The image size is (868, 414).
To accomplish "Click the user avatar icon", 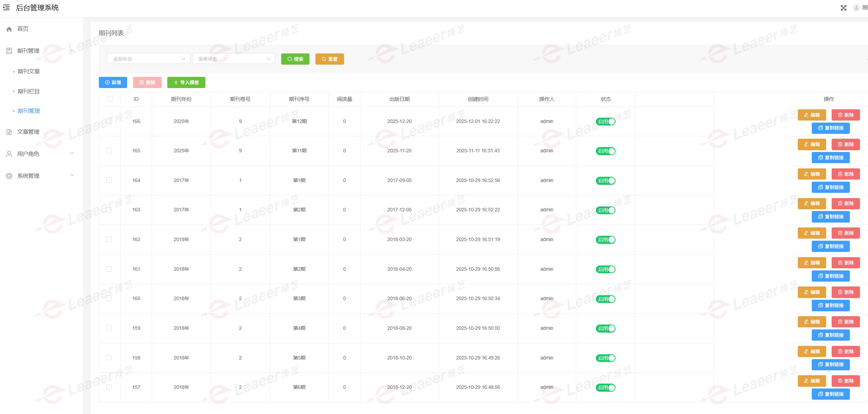I will pyautogui.click(x=856, y=8).
